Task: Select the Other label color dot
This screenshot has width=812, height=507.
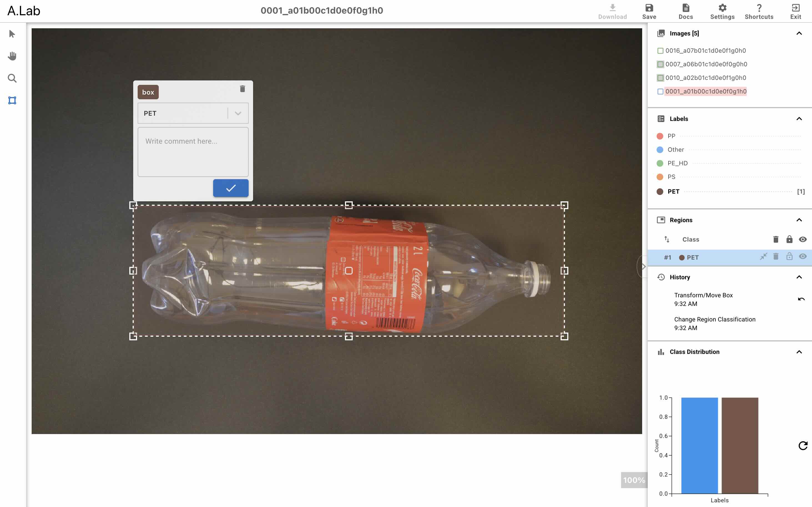Action: (660, 149)
